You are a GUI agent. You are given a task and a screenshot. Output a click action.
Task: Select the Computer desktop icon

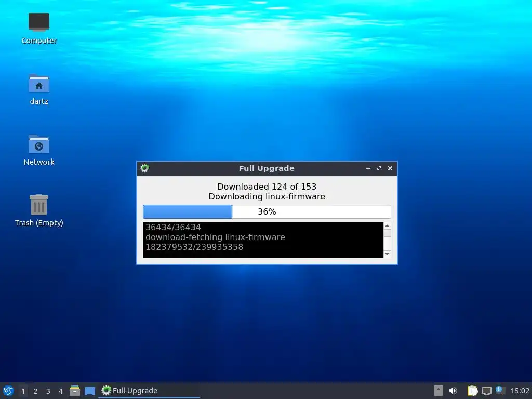coord(39,29)
